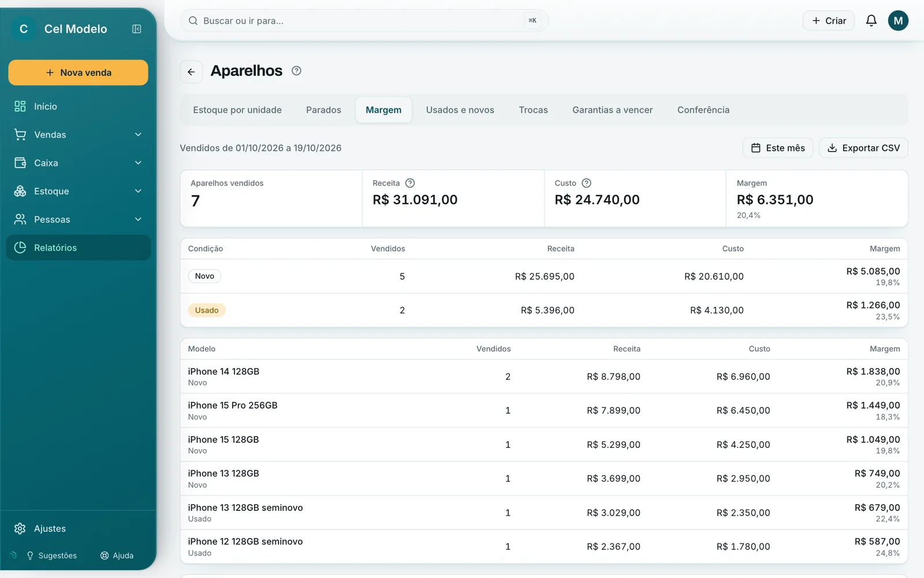Expand the Pessoas submenu chevron
Image resolution: width=924 pixels, height=578 pixels.
[x=138, y=220]
